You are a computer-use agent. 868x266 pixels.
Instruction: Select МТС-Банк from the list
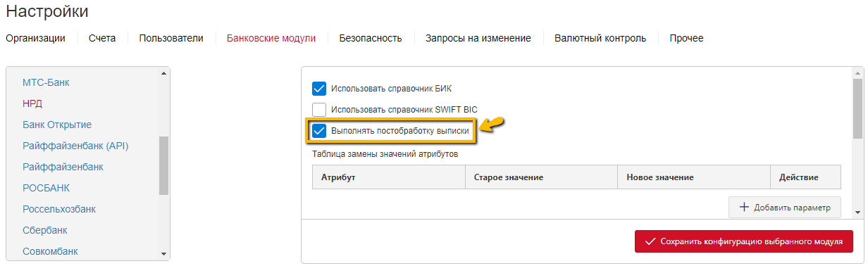[x=46, y=82]
